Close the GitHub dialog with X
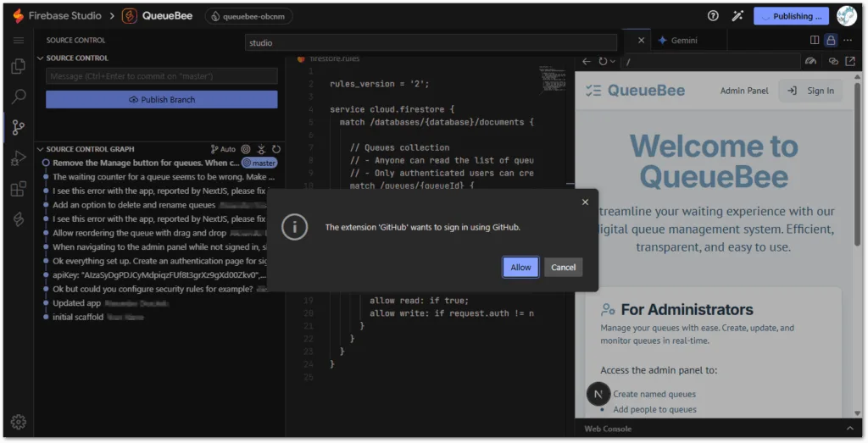The height and width of the screenshot is (443, 868). tap(585, 202)
